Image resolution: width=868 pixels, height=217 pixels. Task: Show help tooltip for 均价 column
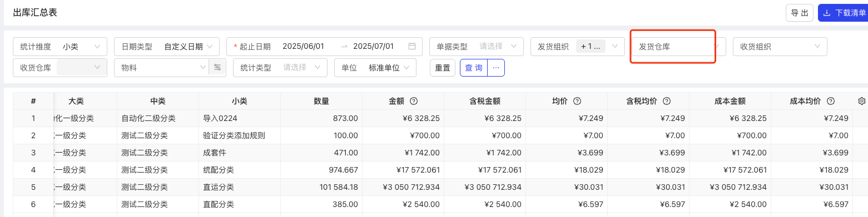[x=577, y=101]
